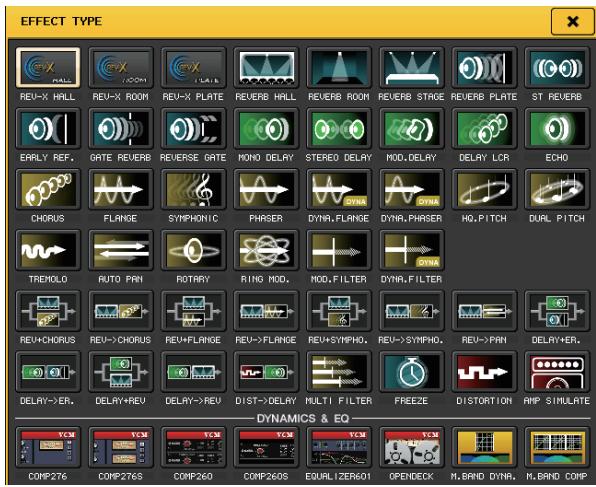Image resolution: width=596 pixels, height=487 pixels.
Task: Select the COMP260S compressor icon
Action: pos(266,447)
